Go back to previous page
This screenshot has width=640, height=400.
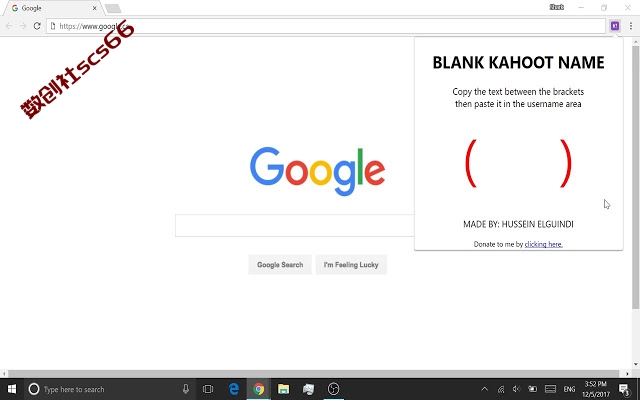click(x=9, y=26)
